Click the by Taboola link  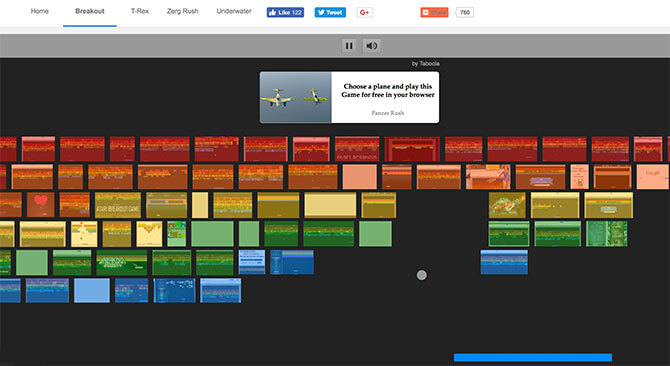426,64
